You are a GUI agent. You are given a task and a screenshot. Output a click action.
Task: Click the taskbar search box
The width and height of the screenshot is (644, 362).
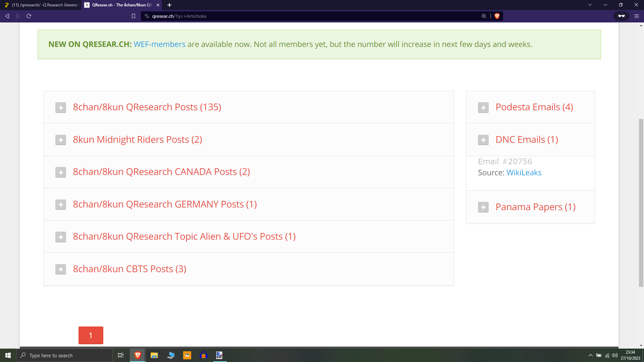pos(64,355)
